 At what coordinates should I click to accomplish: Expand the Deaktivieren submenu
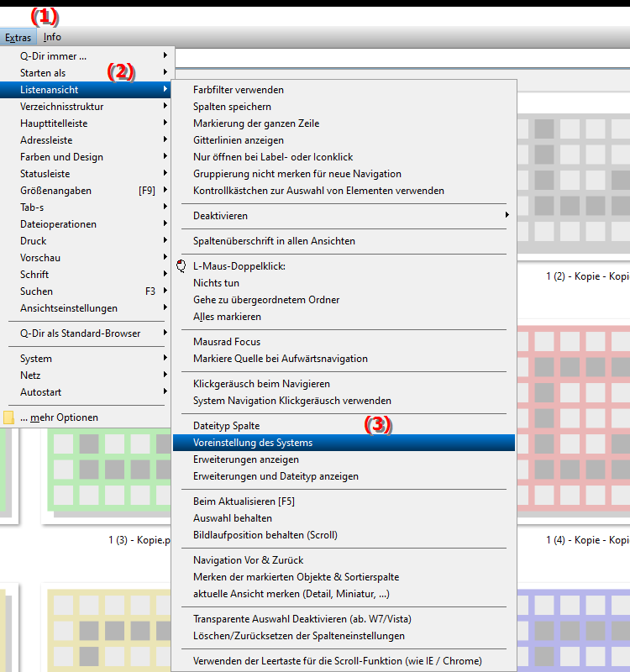pyautogui.click(x=344, y=216)
